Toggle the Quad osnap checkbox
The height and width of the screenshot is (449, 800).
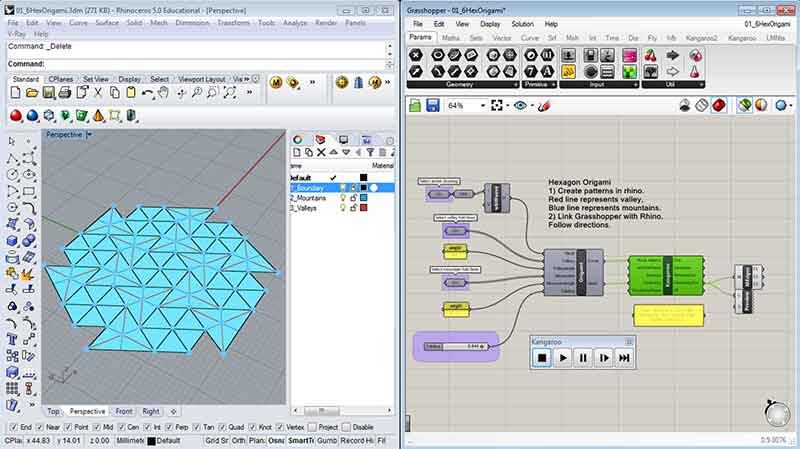[x=222, y=427]
